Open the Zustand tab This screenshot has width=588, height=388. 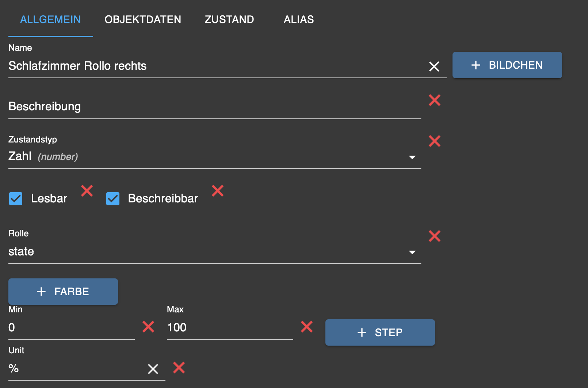pyautogui.click(x=229, y=19)
